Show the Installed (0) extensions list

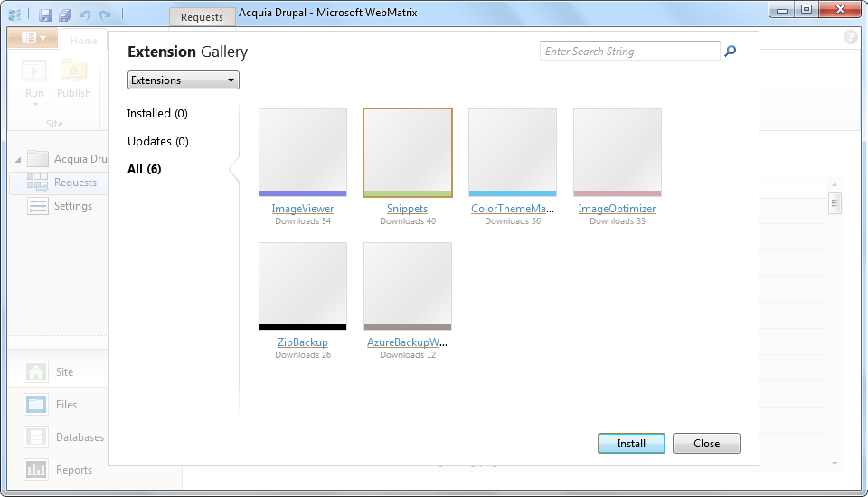pyautogui.click(x=157, y=114)
